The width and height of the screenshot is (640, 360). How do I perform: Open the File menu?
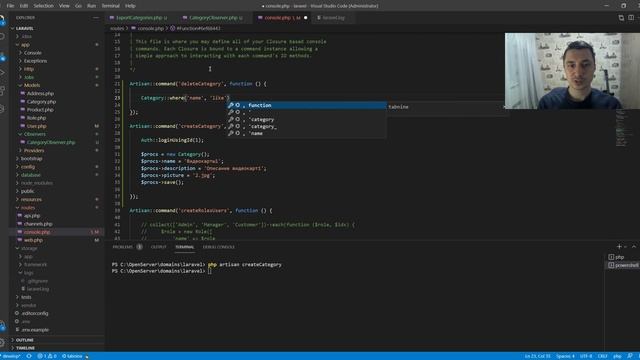pos(10,6)
